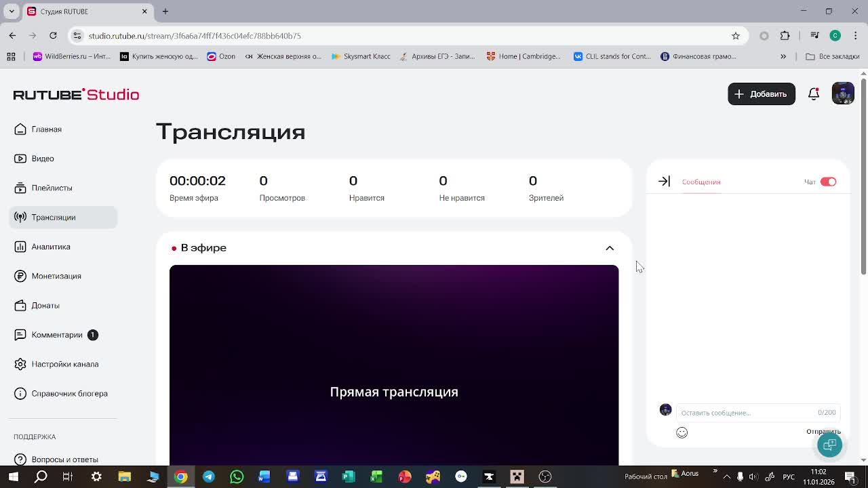
Task: Open OBS Studio from the taskbar
Action: (x=545, y=476)
